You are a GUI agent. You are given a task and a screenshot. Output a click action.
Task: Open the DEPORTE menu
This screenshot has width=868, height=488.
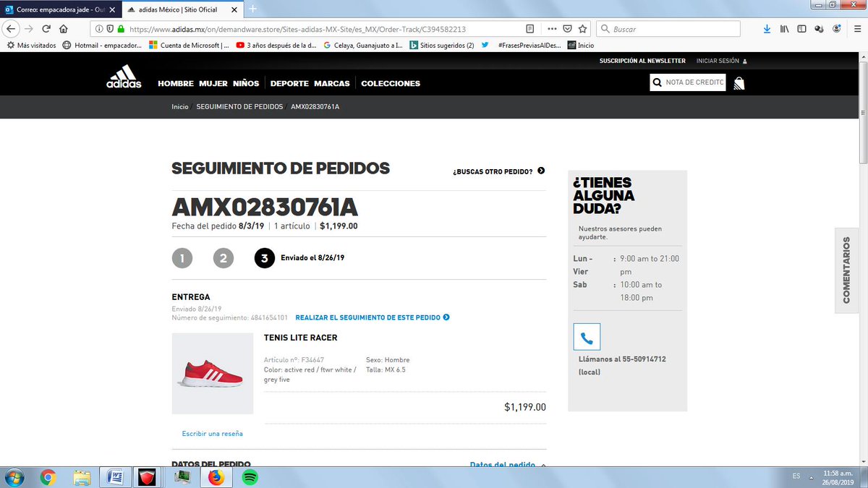[x=289, y=83]
